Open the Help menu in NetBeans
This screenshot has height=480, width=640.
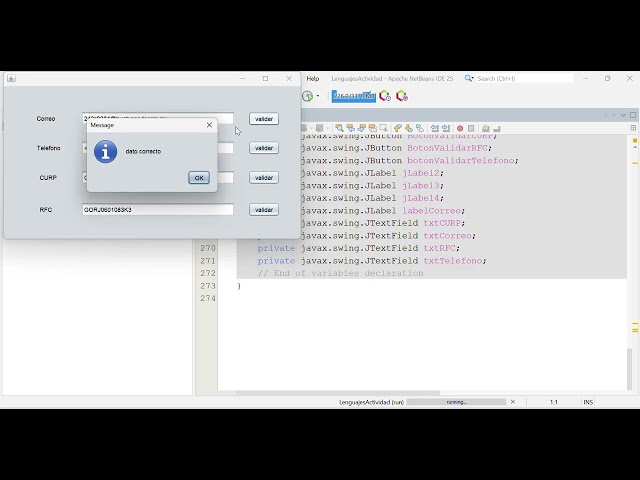click(x=313, y=78)
